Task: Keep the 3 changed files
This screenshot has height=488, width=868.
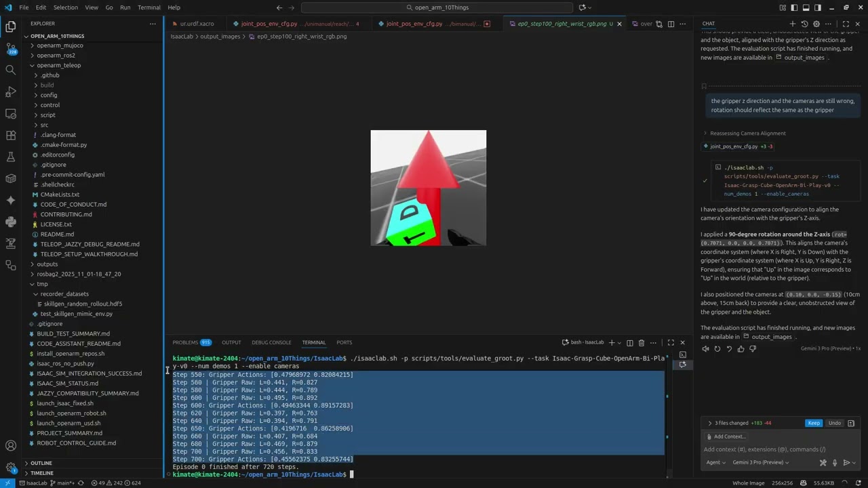Action: click(814, 423)
